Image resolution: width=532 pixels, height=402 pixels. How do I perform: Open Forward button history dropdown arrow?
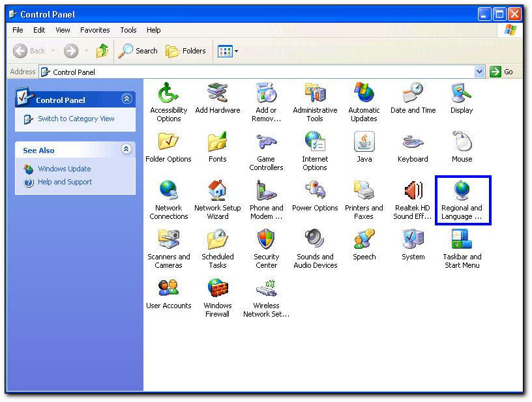[86, 51]
